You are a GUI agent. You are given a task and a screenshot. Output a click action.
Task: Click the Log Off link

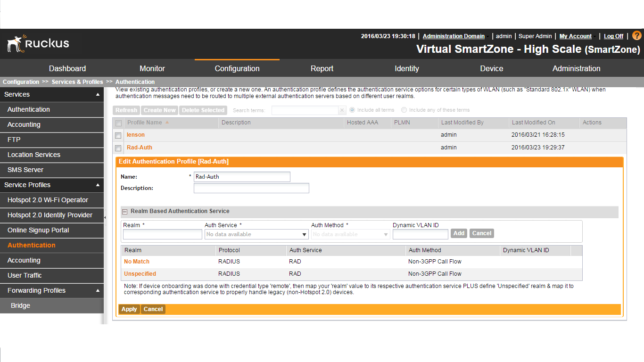click(613, 36)
